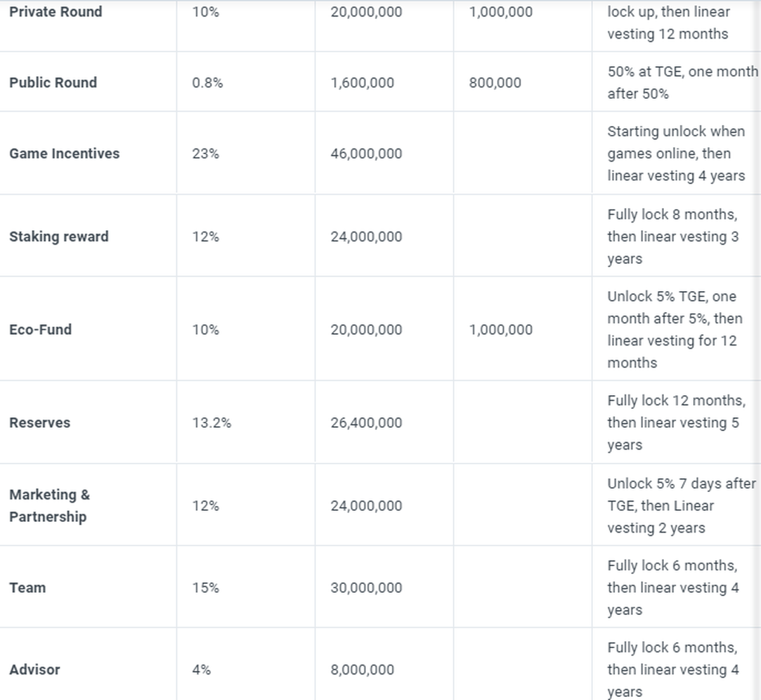The image size is (761, 700).
Task: Click the Advisor row label
Action: pos(35,670)
